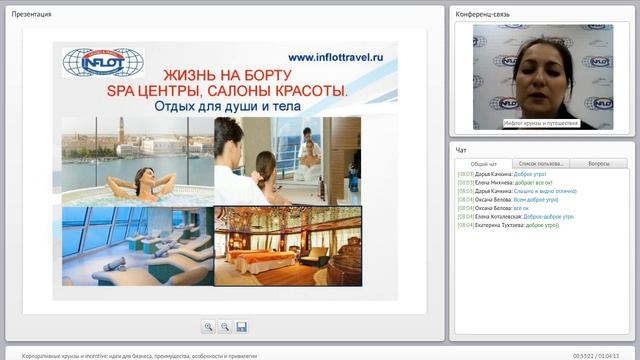Select Оксана Белова's 'Всем доброе утро' message
640x360 pixels.
click(508, 200)
